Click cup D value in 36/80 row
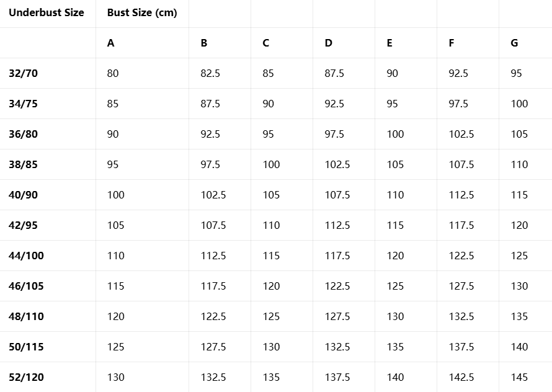The height and width of the screenshot is (392, 552). click(x=334, y=135)
